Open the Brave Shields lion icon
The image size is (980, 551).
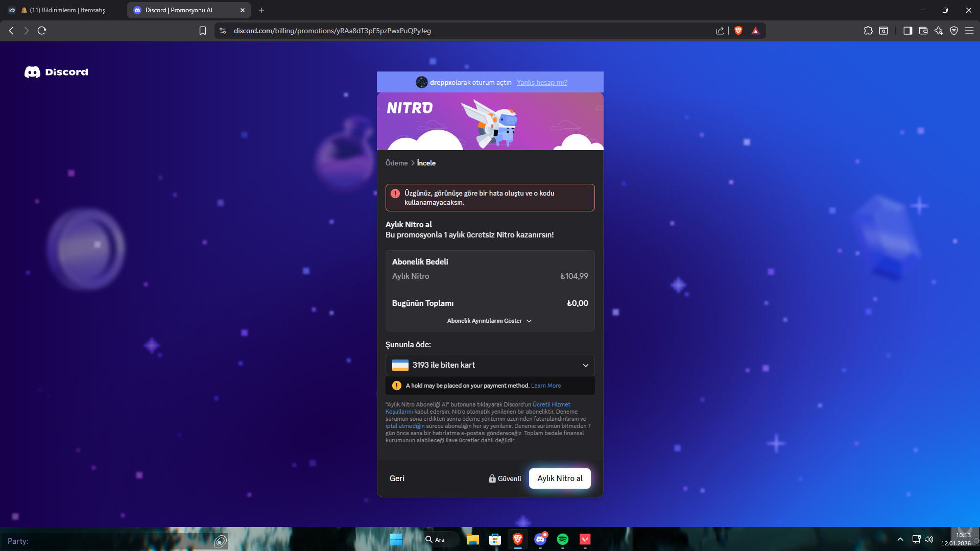point(738,31)
